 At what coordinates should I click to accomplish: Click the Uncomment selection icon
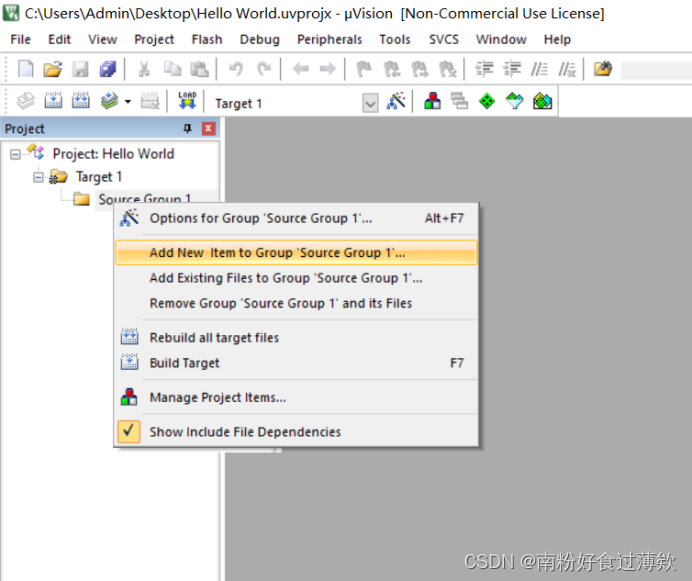[567, 69]
